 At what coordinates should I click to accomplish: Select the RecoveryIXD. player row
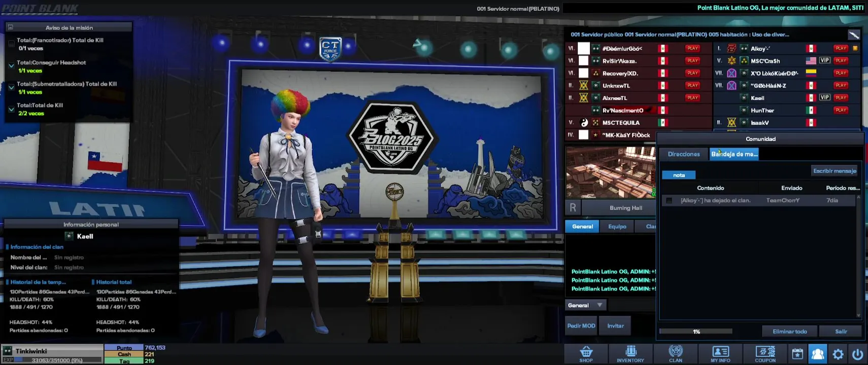[638, 73]
